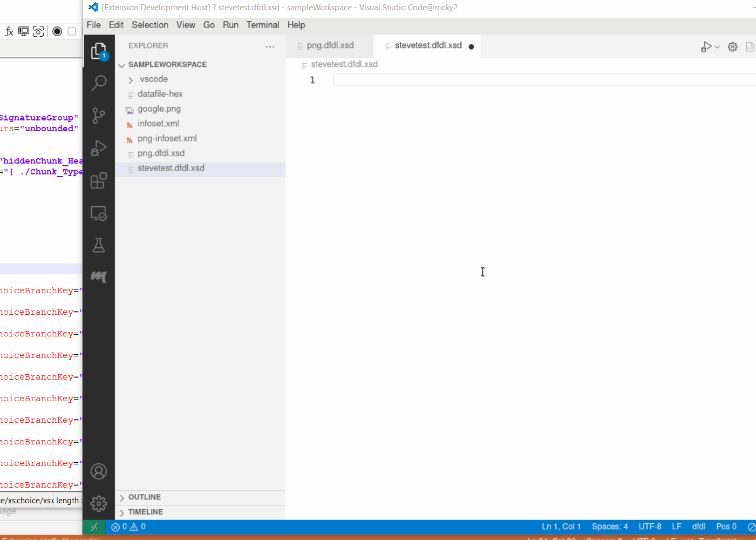Expand the .vscode folder
This screenshot has width=756, height=540.
[131, 79]
